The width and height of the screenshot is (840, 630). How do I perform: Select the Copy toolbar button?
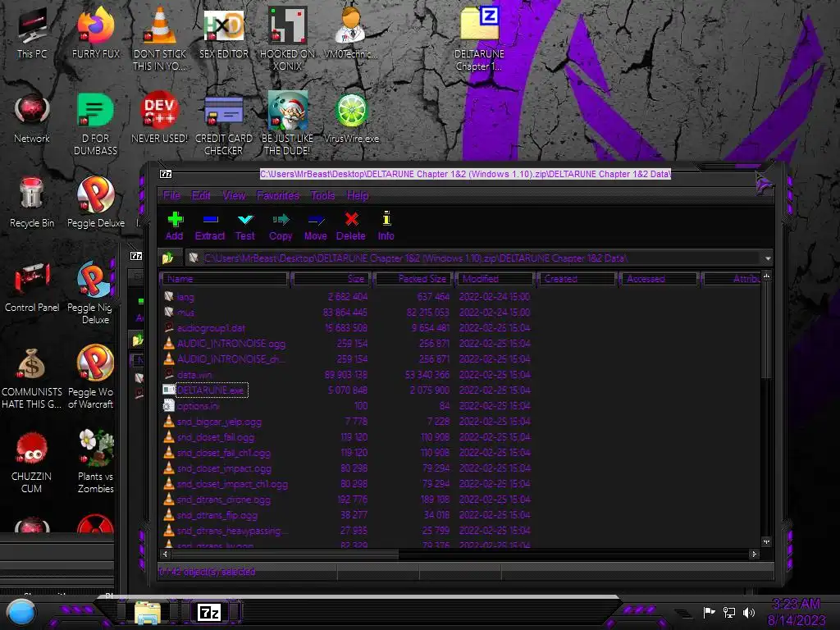[281, 226]
